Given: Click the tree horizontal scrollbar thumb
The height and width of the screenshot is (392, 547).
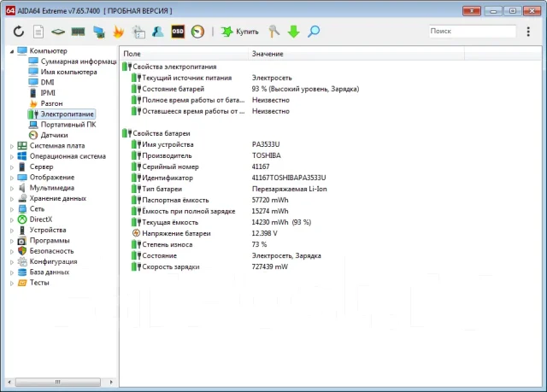Looking at the screenshot, I should pos(58,382).
